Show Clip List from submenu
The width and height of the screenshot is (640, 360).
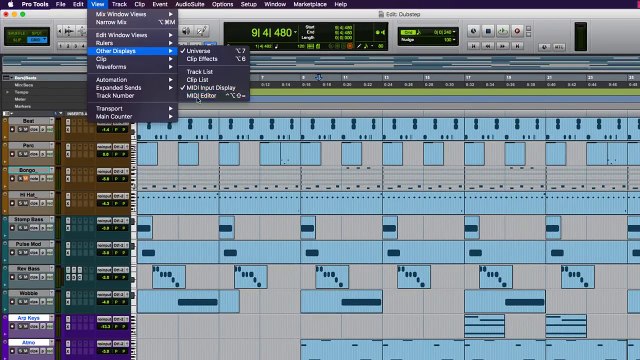click(x=214, y=80)
